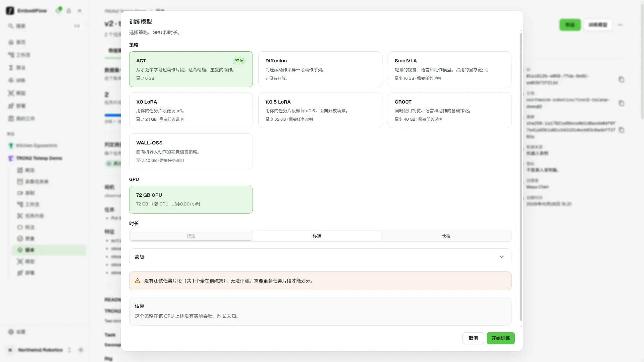The image size is (644, 362).
Task: Click the background 训练模型 button in the header
Action: 598,25
